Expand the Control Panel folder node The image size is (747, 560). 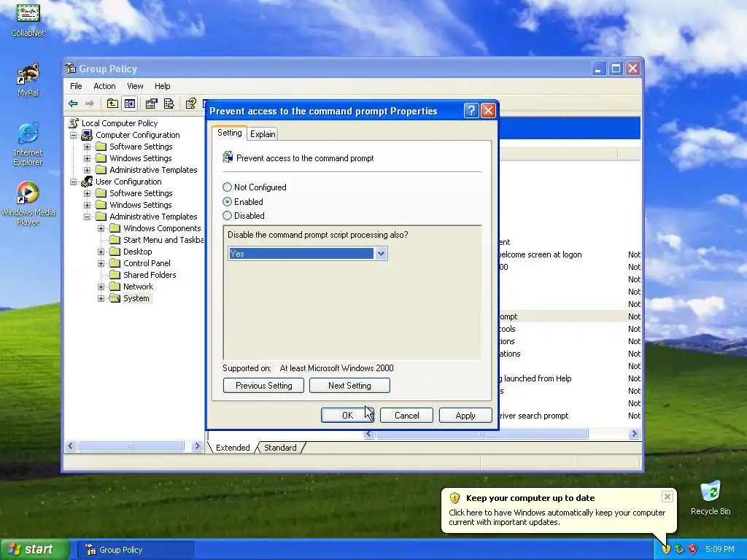pos(101,263)
